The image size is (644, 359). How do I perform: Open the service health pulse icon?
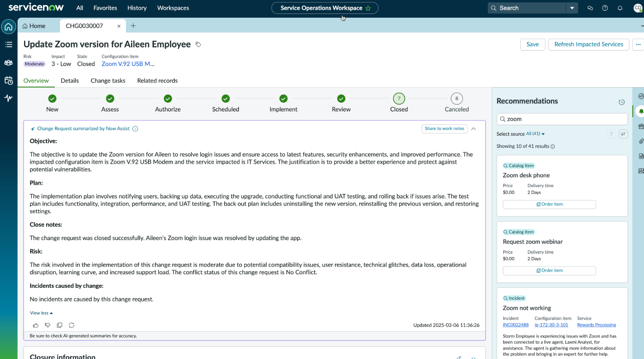[x=8, y=98]
